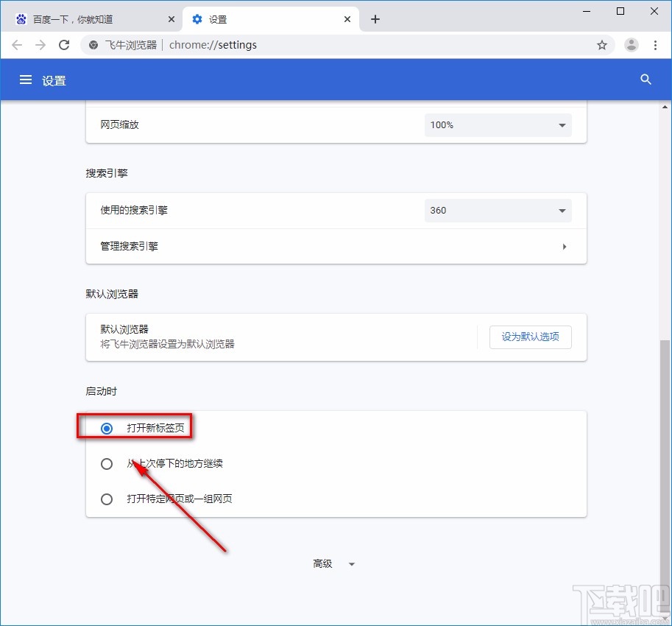Image resolution: width=672 pixels, height=626 pixels.
Task: Refresh the current page
Action: 64,45
